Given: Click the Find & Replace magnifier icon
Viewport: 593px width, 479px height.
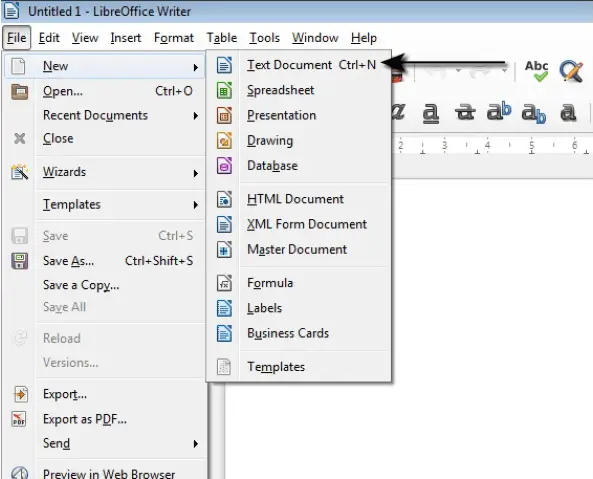Looking at the screenshot, I should tap(571, 71).
